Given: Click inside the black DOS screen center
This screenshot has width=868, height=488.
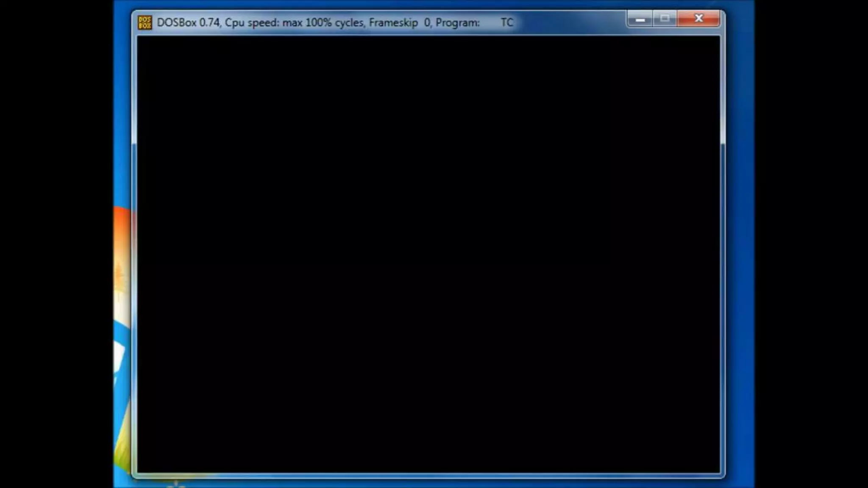Looking at the screenshot, I should 428,254.
